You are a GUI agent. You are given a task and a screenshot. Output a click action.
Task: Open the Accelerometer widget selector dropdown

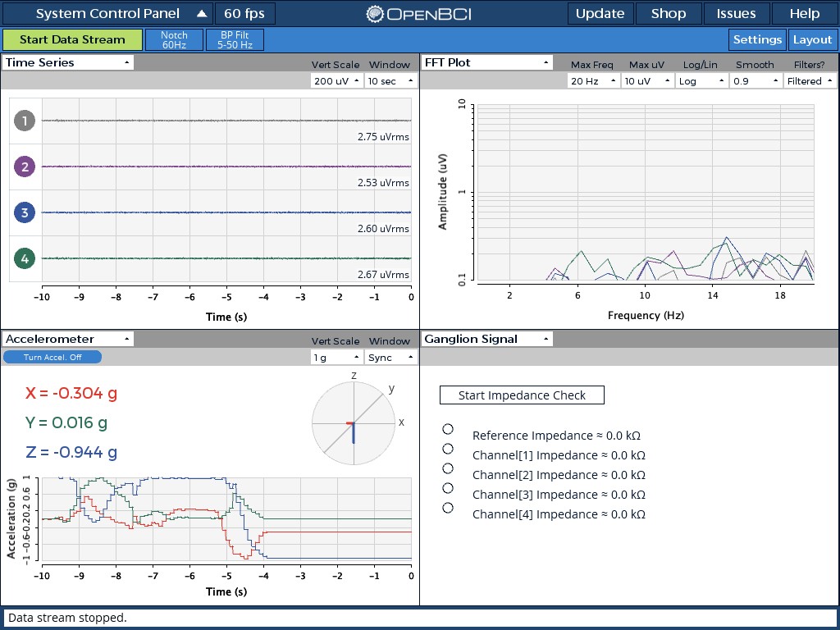click(68, 339)
